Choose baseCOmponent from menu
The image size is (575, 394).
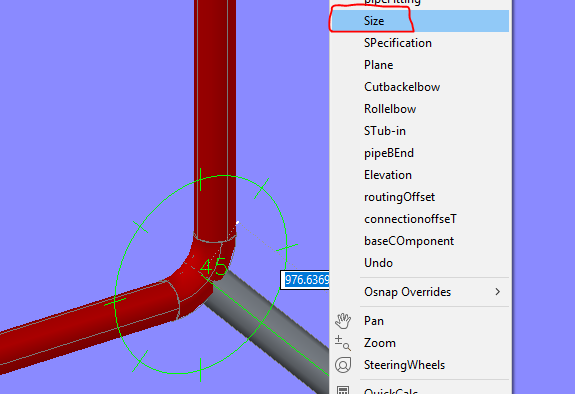419,241
